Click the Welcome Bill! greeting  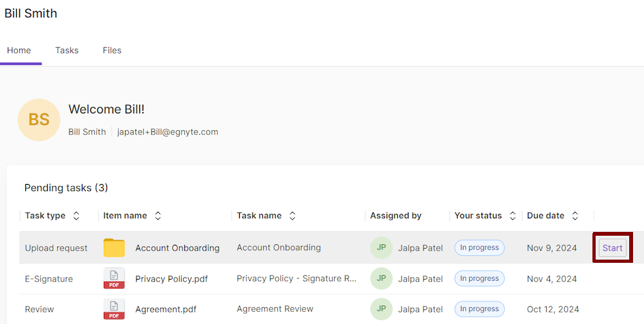[x=106, y=110]
